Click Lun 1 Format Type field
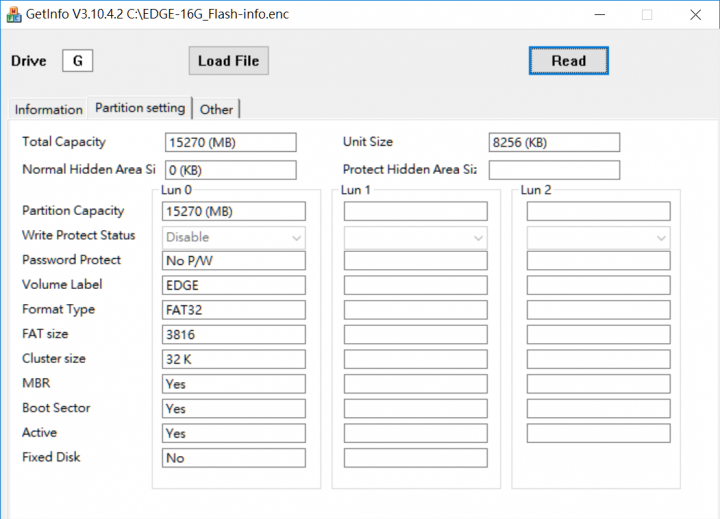This screenshot has width=720, height=519. pos(416,310)
